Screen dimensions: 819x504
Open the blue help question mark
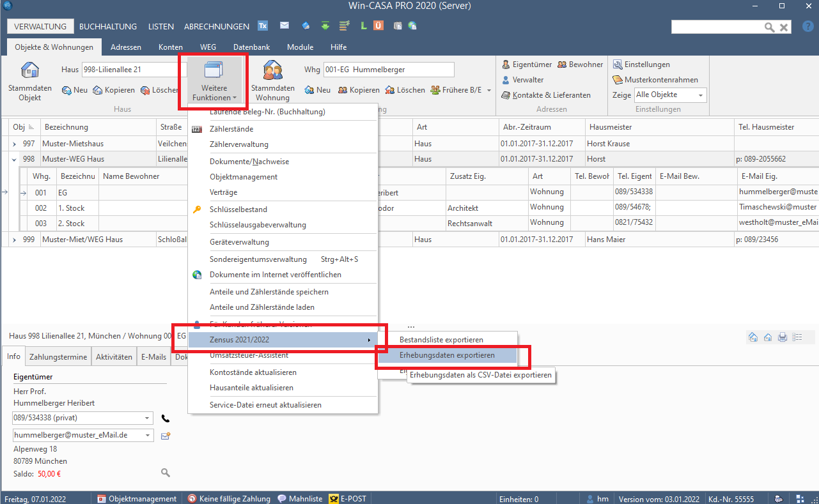click(807, 27)
